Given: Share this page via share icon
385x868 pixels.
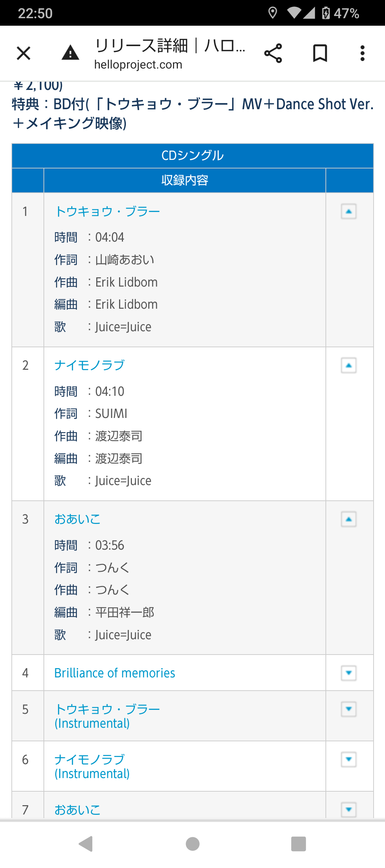Looking at the screenshot, I should click(273, 54).
